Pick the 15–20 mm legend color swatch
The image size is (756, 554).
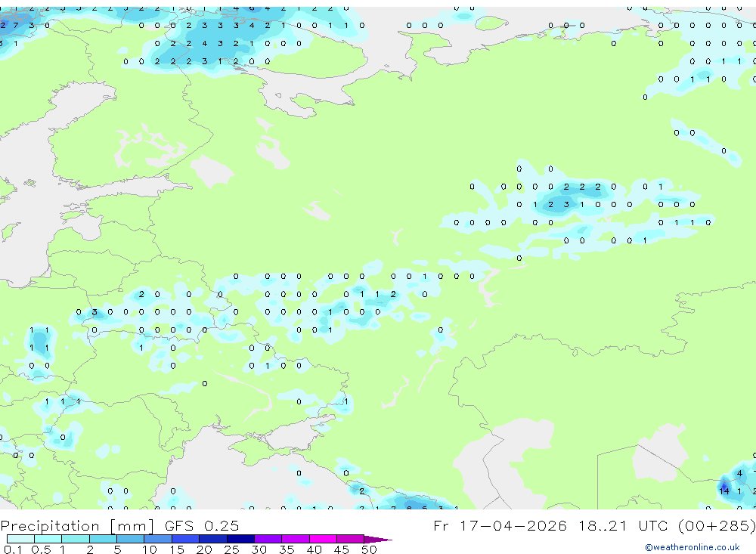click(186, 539)
